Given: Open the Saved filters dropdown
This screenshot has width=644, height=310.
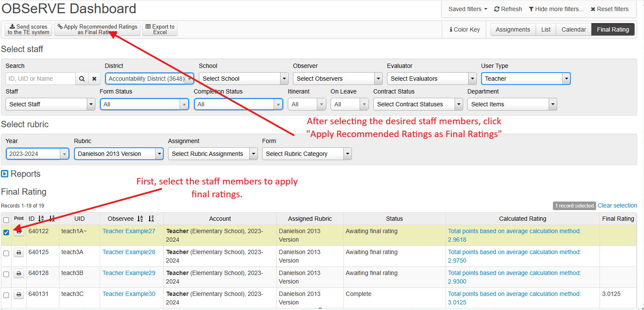Looking at the screenshot, I should [468, 9].
